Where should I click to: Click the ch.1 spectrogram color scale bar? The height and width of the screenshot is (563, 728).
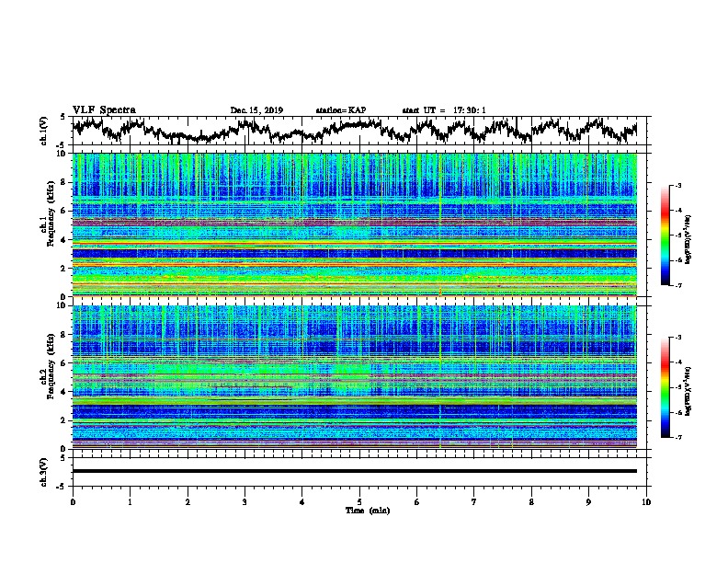point(665,236)
